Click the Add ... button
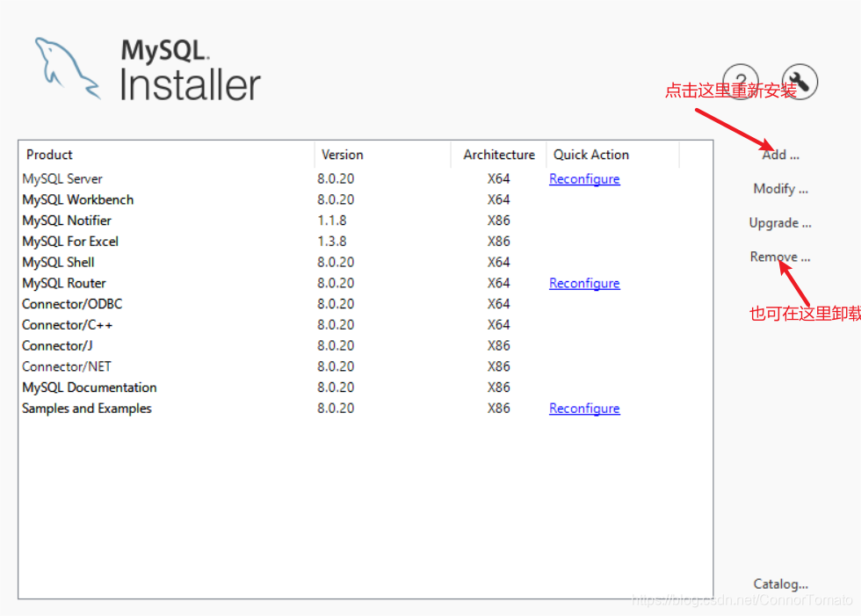This screenshot has width=861, height=616. pos(780,155)
